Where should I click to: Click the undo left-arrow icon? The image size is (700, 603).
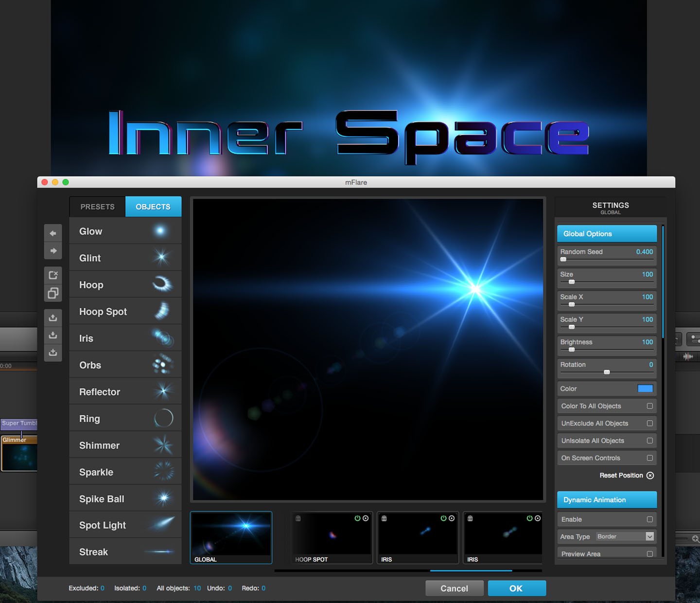tap(53, 233)
